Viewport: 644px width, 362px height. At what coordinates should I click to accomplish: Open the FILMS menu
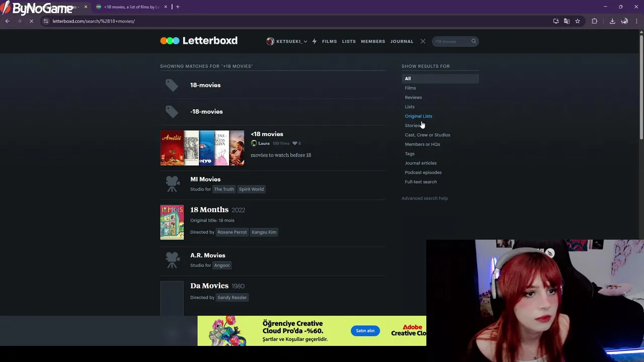[330, 41]
